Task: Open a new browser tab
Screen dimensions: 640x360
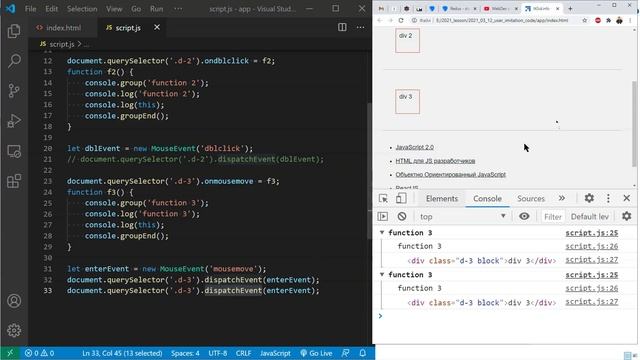Action: (570, 9)
